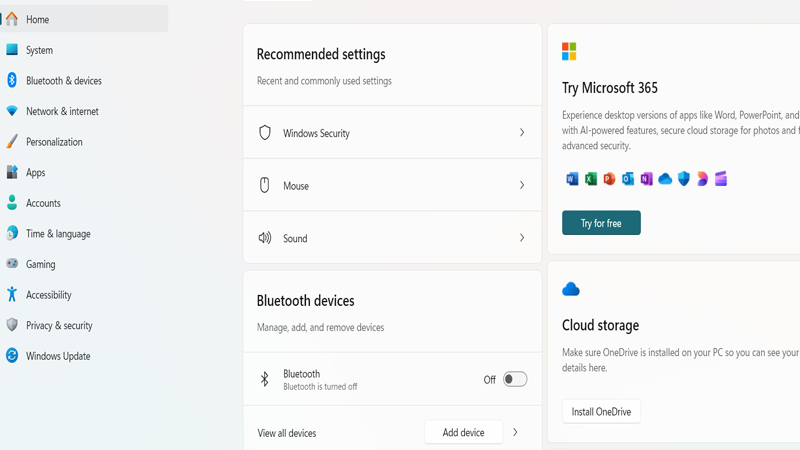
Task: Open Mouse settings via its chevron
Action: click(522, 185)
